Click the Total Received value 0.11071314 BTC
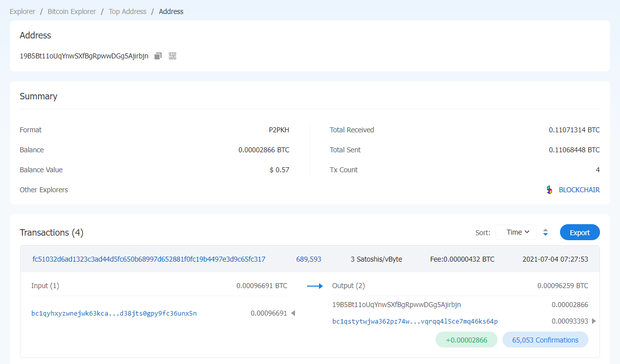620x364 pixels. coord(574,130)
